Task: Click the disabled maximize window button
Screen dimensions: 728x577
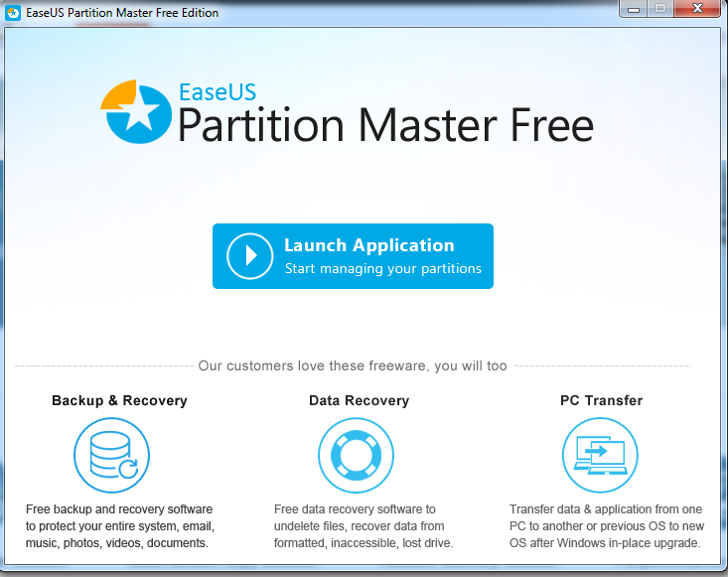Action: coord(660,9)
